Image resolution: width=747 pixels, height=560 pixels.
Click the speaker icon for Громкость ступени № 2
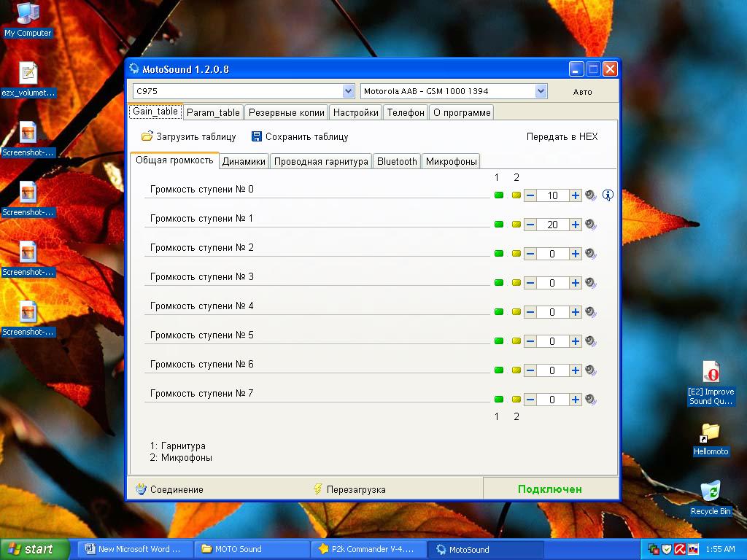tap(591, 254)
